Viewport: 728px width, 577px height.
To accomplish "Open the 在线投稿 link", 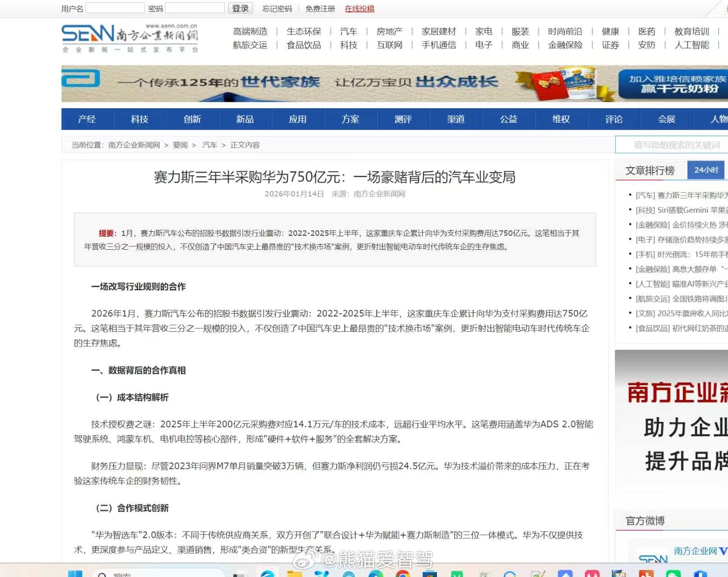I will pos(359,9).
